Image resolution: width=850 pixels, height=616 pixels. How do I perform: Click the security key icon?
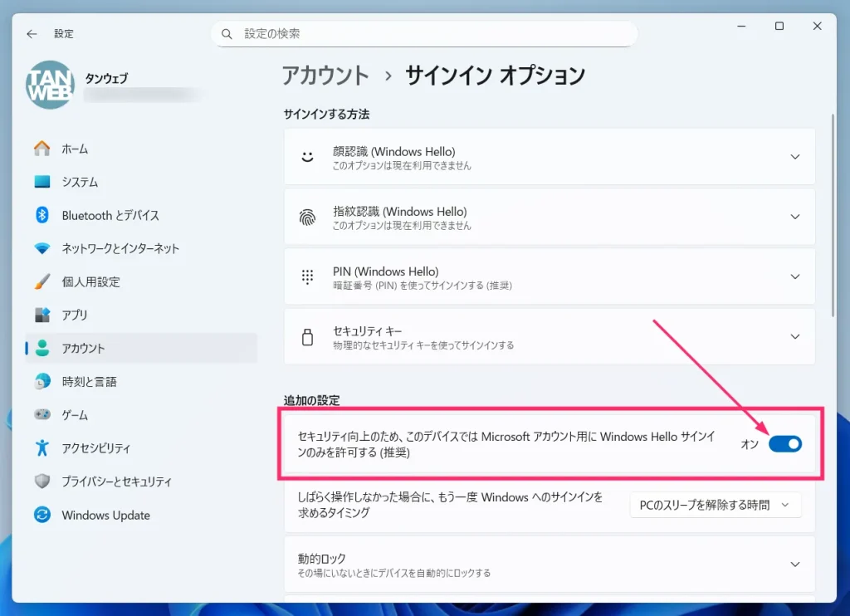coord(307,337)
